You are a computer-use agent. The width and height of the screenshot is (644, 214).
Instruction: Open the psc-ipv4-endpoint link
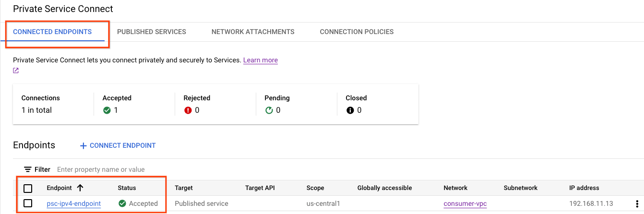point(74,203)
